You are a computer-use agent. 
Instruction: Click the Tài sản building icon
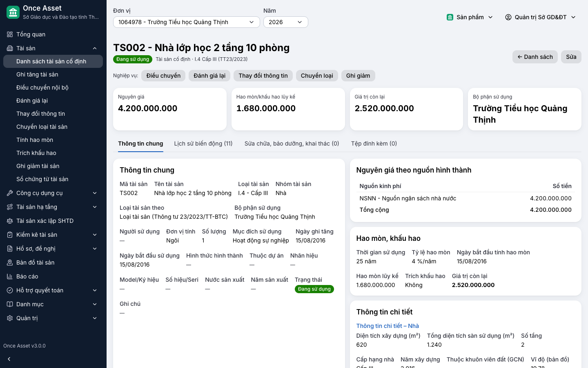pos(10,48)
